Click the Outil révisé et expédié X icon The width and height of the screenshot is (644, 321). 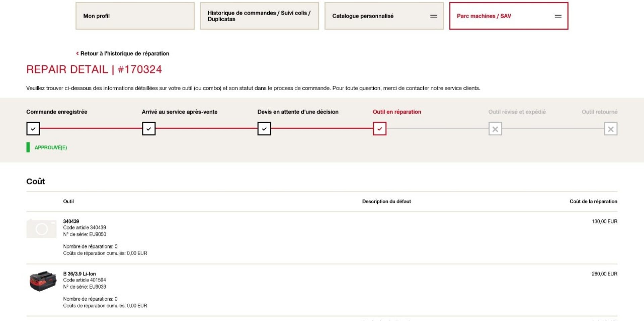(495, 129)
